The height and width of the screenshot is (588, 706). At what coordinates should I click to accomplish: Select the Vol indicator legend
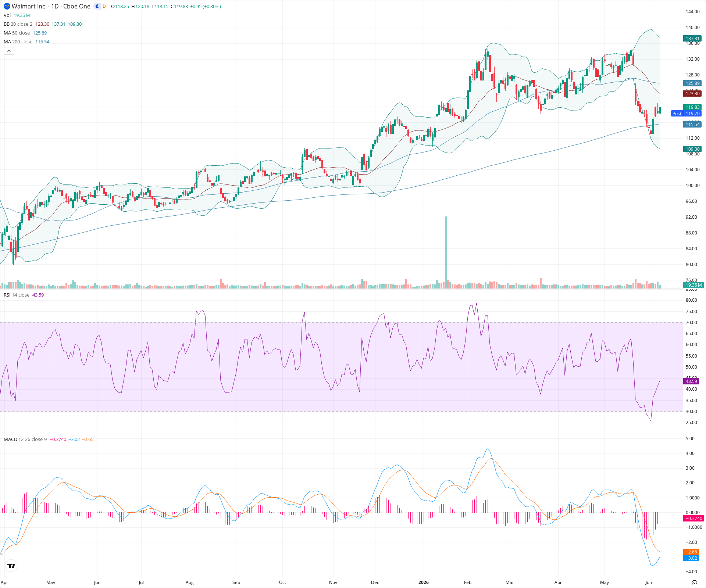click(7, 15)
